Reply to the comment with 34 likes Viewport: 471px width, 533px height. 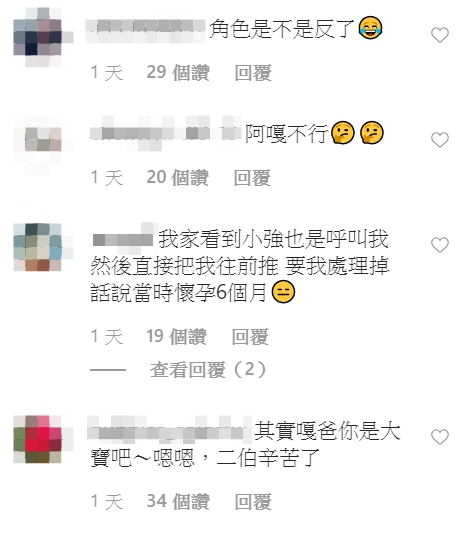[253, 501]
